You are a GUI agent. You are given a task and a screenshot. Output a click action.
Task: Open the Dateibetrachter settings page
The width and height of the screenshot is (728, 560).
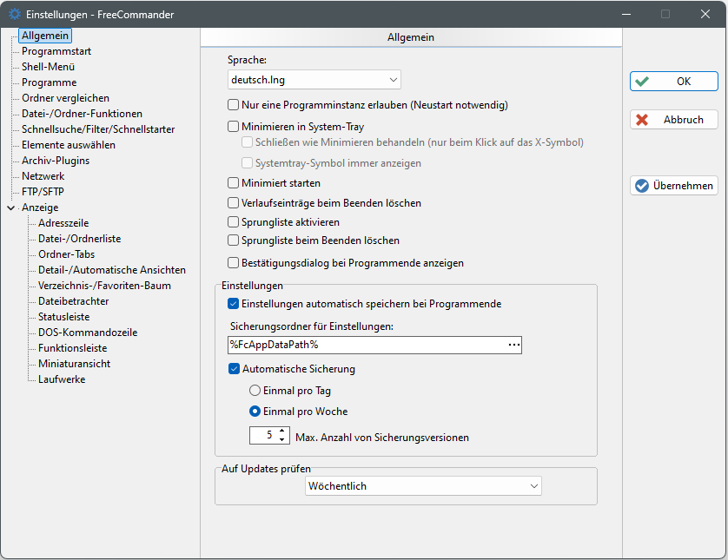point(73,301)
